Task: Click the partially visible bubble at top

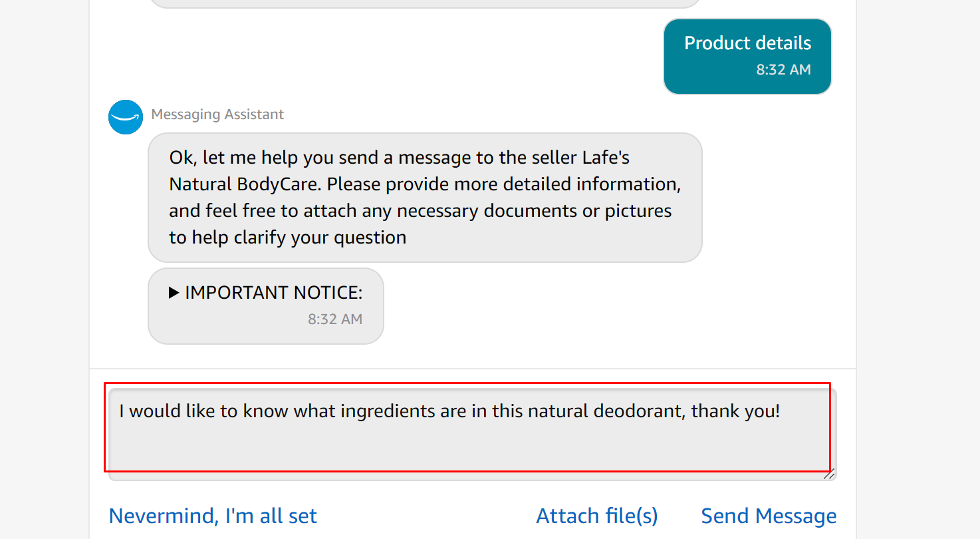Action: tap(424, 3)
